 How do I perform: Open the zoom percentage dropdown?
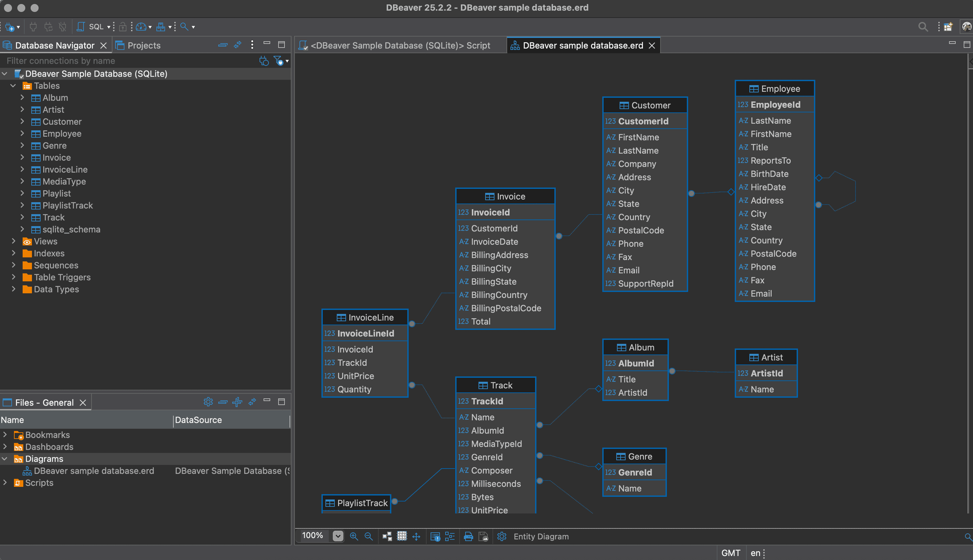pyautogui.click(x=337, y=536)
